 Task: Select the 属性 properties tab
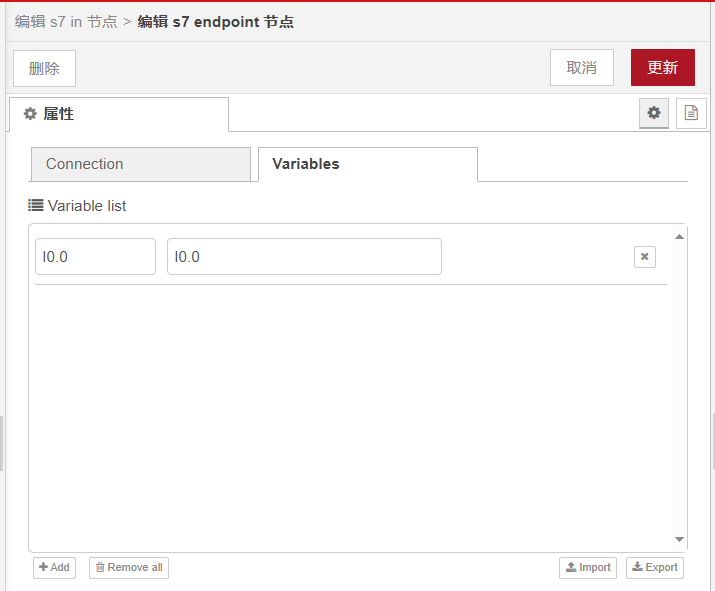tap(118, 114)
